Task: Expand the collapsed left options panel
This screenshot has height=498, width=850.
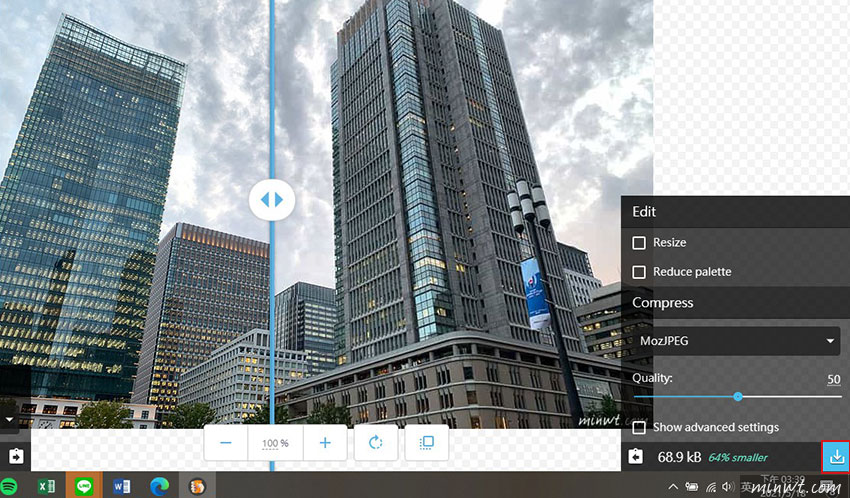Action: coord(9,420)
